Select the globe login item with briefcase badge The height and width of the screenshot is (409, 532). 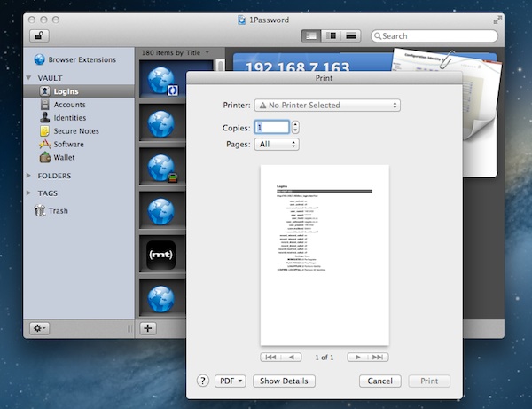click(162, 168)
